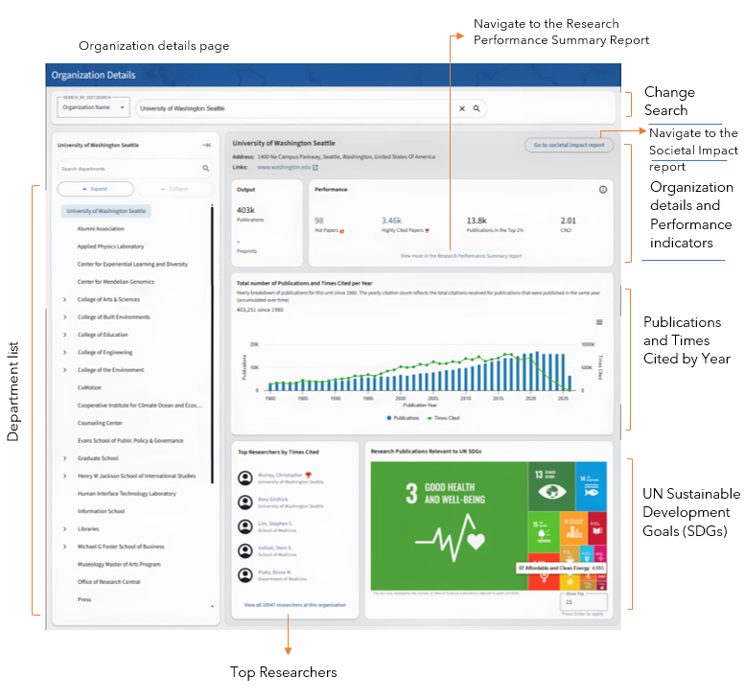Image resolution: width=745 pixels, height=700 pixels.
Task: Click avatar icon for Ross Girshick
Action: coord(245,502)
